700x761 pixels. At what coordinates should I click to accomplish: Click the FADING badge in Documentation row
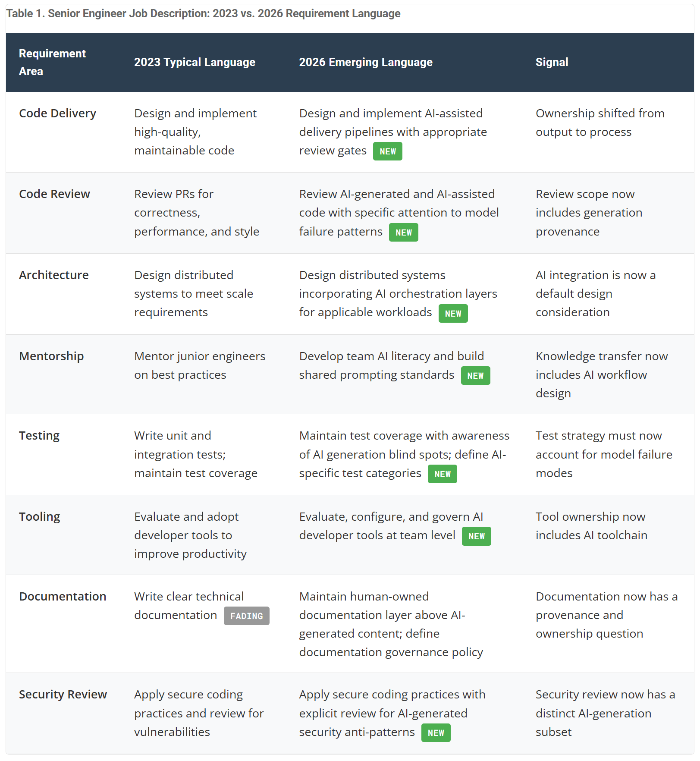tap(246, 616)
